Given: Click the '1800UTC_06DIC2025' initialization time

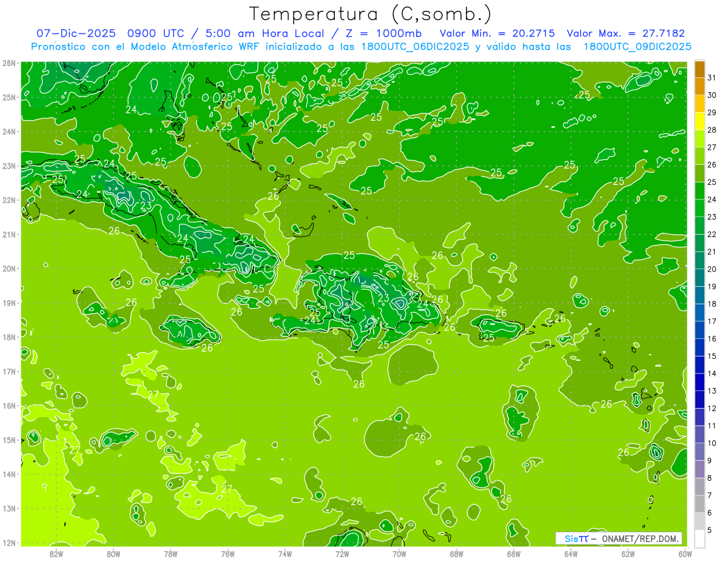Looking at the screenshot, I should pos(415,47).
